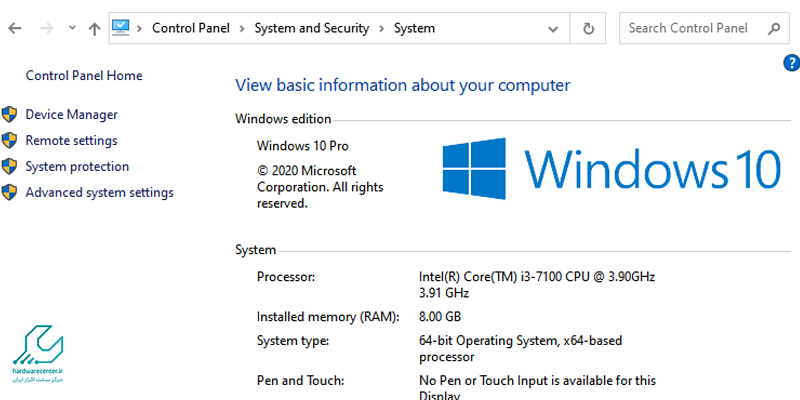
Task: Open the recent locations dropdown arrow
Action: click(x=70, y=29)
